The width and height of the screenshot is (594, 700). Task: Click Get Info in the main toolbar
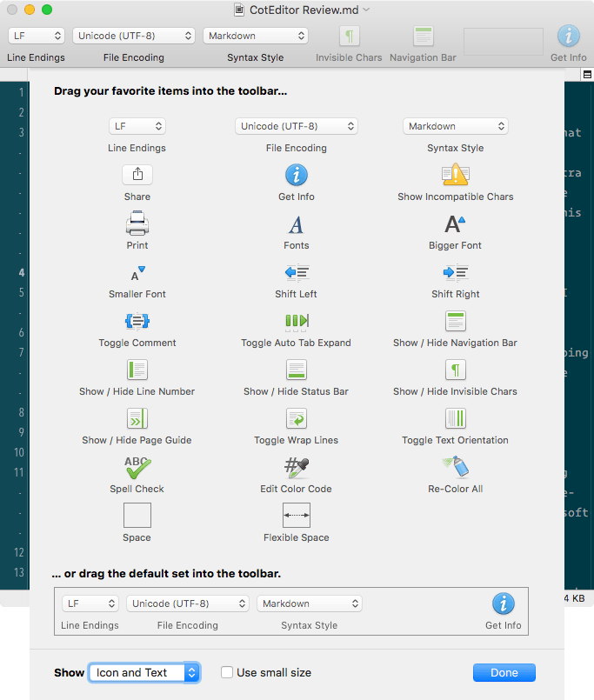tap(568, 36)
